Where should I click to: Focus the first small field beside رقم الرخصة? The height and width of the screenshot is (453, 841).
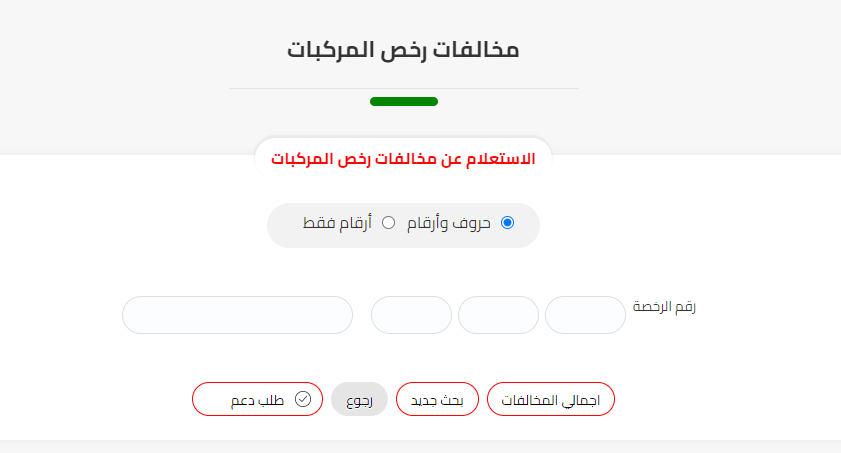point(585,315)
